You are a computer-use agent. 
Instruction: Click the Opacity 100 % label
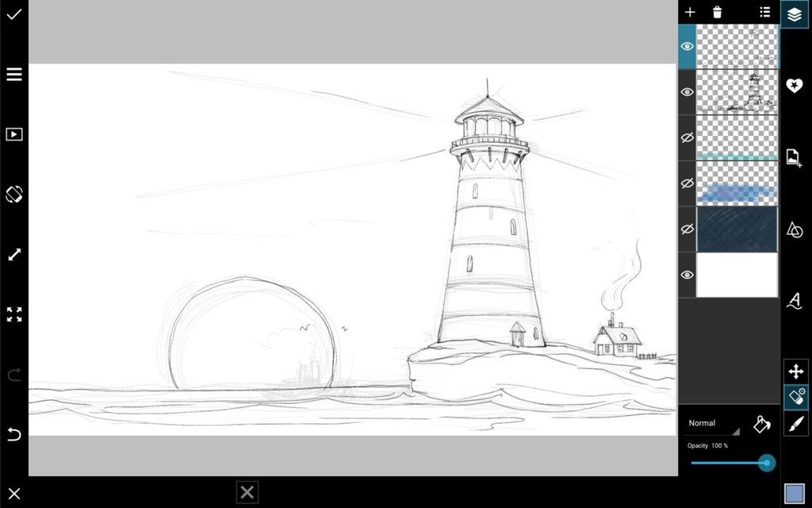707,446
